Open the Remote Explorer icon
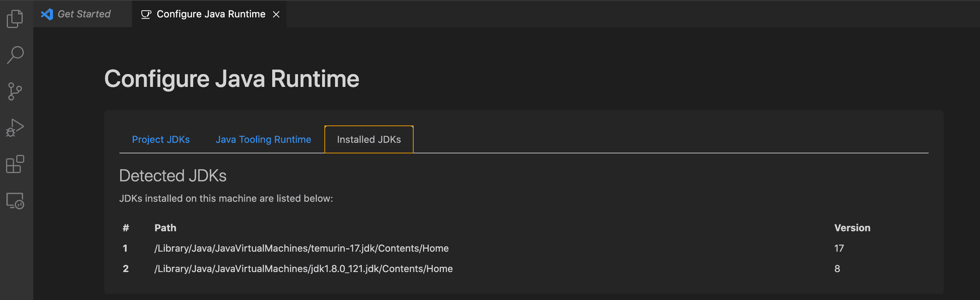The width and height of the screenshot is (980, 300). click(15, 200)
